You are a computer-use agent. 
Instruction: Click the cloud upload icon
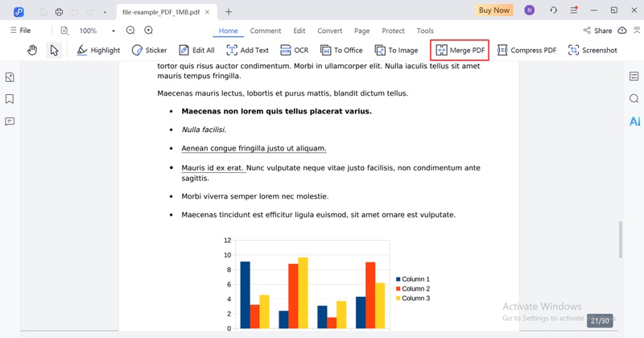click(x=622, y=31)
